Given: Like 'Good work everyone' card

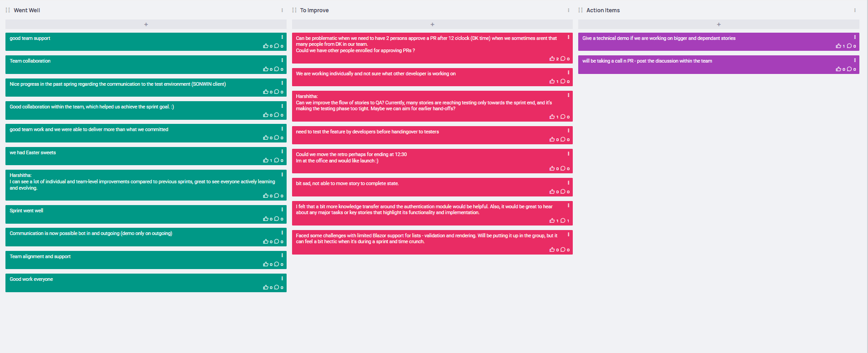Looking at the screenshot, I should coord(266,287).
